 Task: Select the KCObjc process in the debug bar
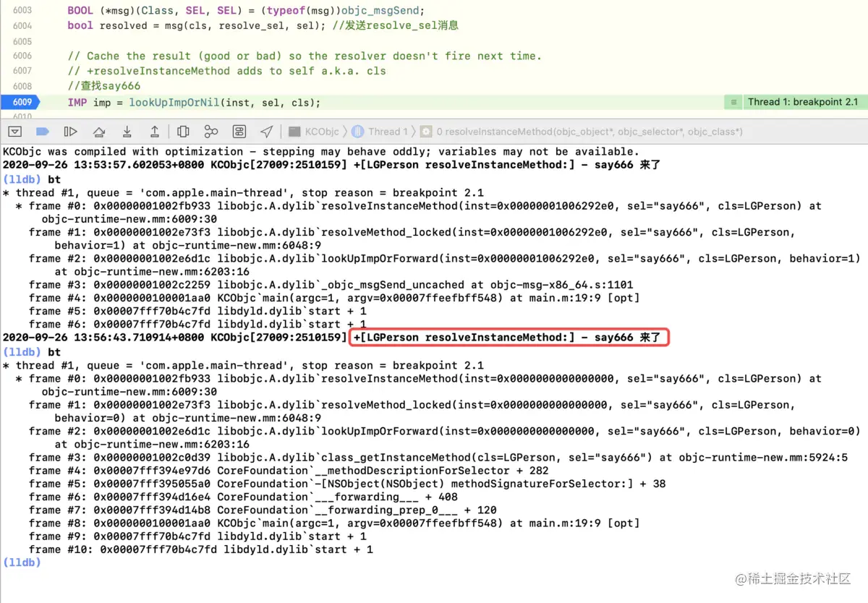314,132
